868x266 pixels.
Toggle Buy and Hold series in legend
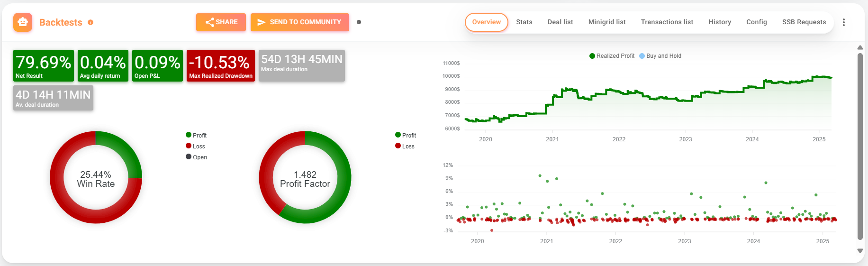660,56
